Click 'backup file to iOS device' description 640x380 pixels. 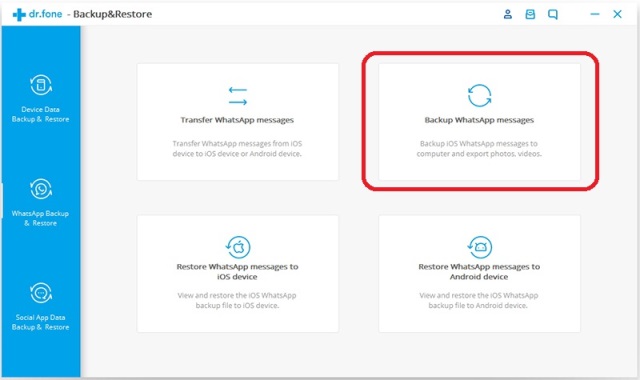[237, 305]
